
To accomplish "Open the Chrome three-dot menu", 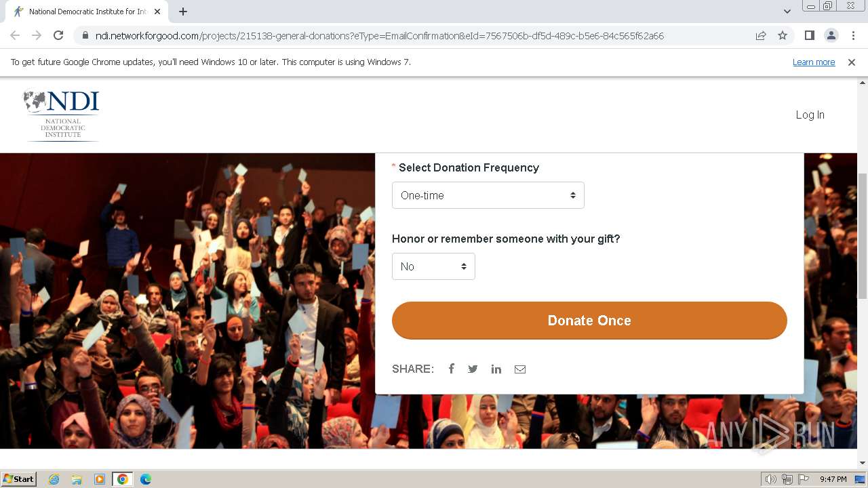I will coord(853,35).
